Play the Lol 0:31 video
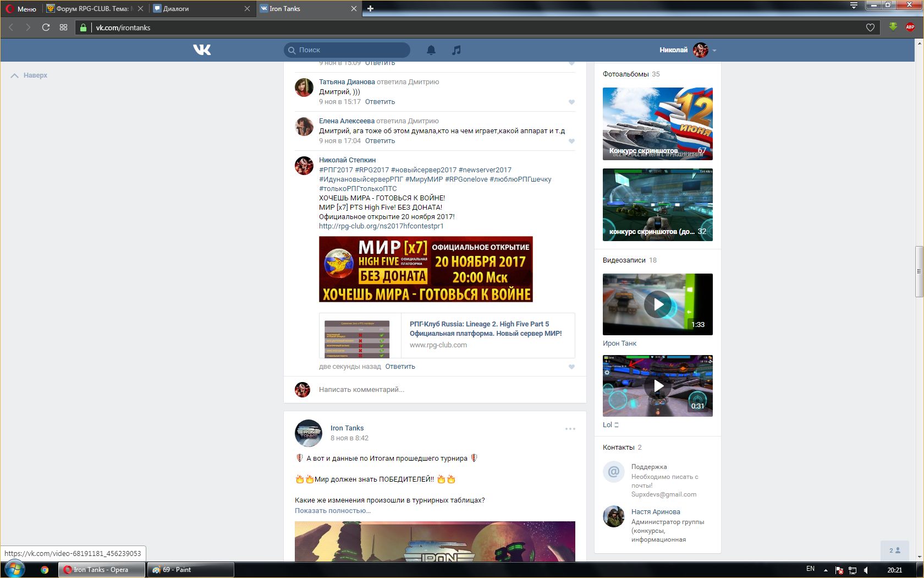The height and width of the screenshot is (578, 924). coord(658,386)
